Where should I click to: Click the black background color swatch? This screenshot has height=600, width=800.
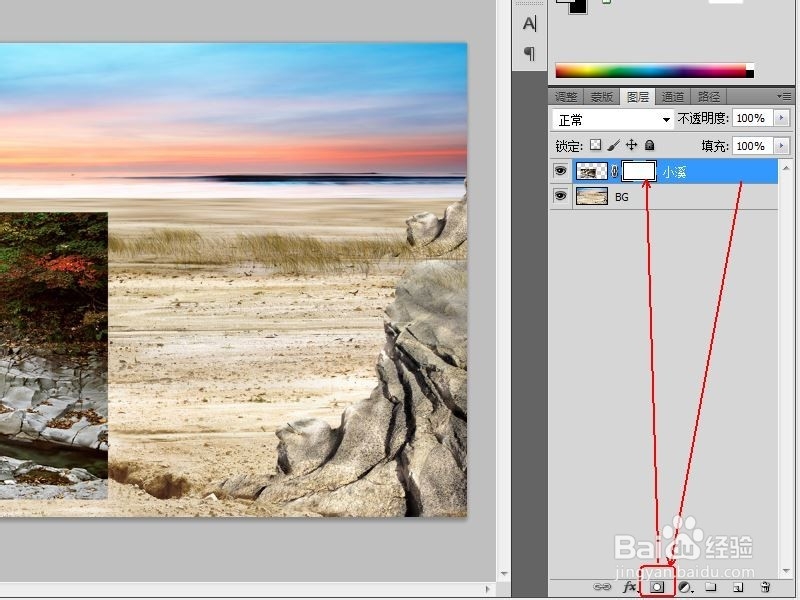pyautogui.click(x=579, y=6)
